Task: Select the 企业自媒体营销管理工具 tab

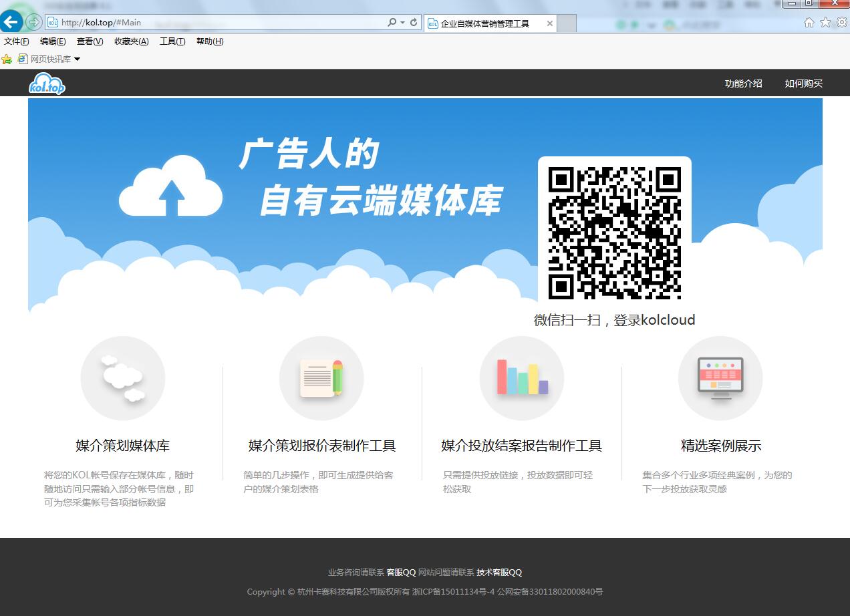Action: point(490,23)
